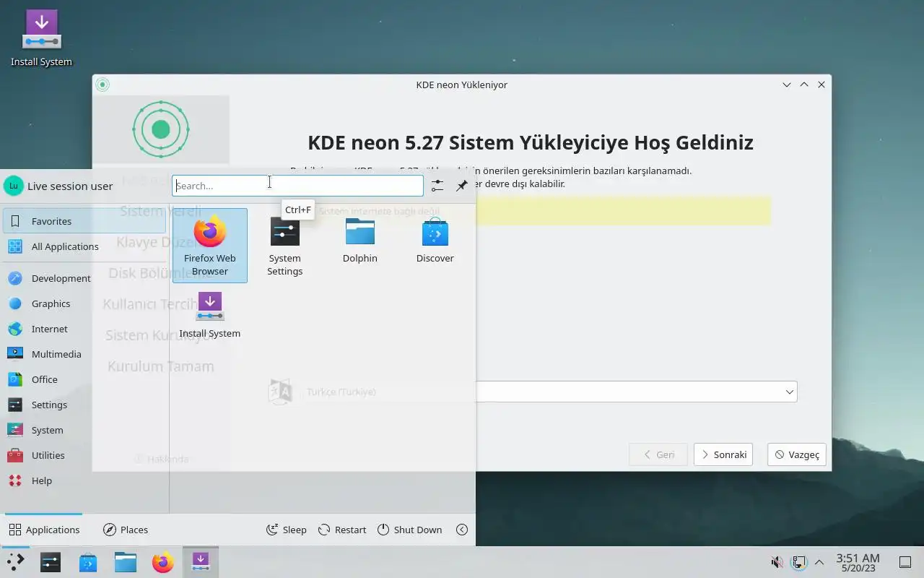Maximize the KDE neon Yükleniyor window
924x578 pixels.
[804, 85]
